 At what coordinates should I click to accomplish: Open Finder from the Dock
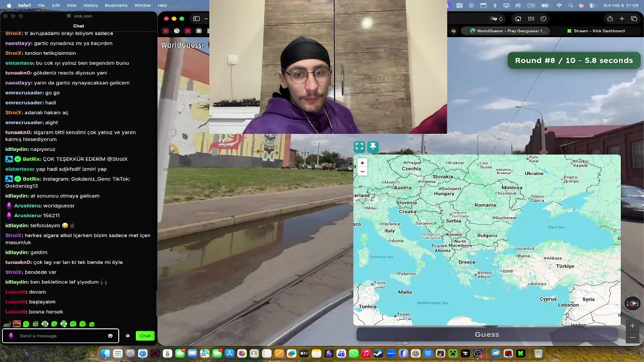tap(105, 353)
